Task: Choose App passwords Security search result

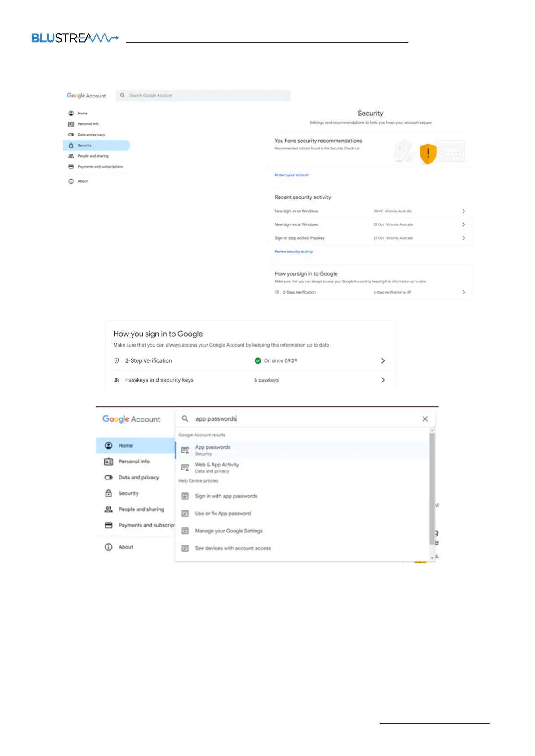Action: tap(213, 450)
